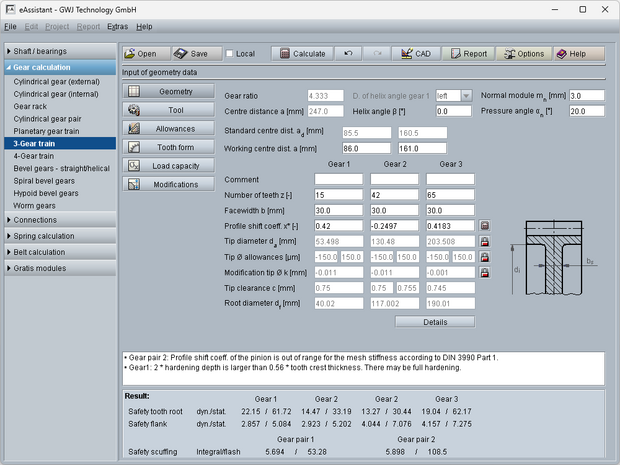Open the Extras menu
Viewport: 620px width, 465px height.
click(x=117, y=26)
